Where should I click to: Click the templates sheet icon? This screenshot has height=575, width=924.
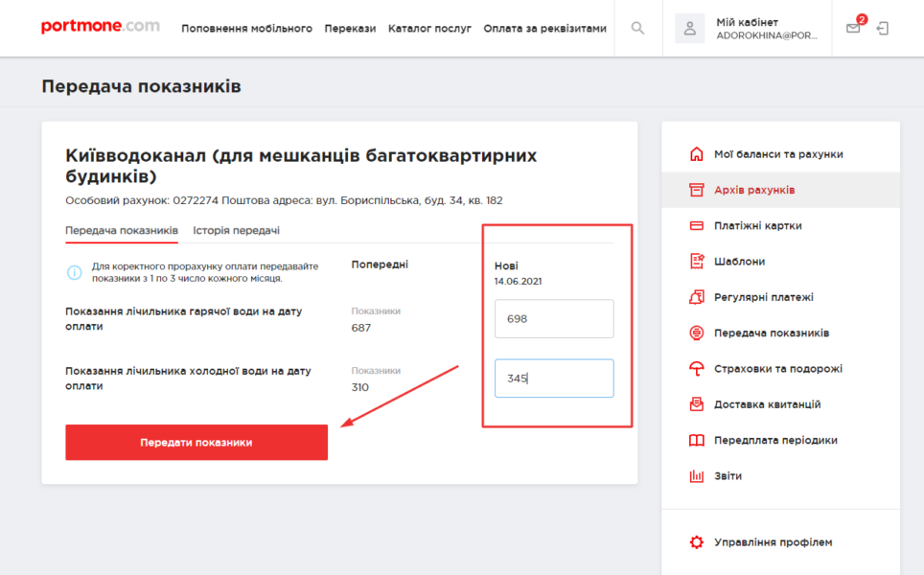pos(697,261)
